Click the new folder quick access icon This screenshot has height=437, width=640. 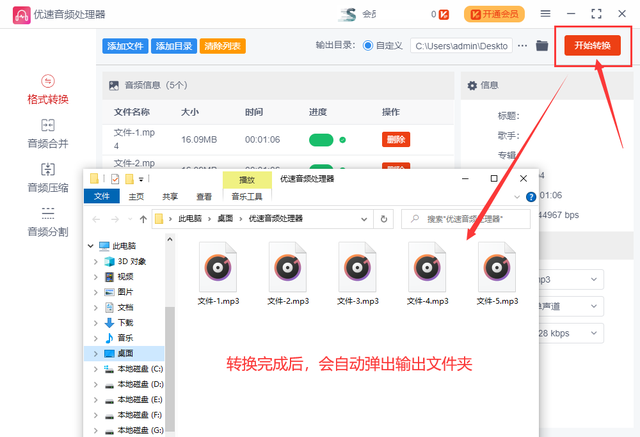(x=129, y=179)
